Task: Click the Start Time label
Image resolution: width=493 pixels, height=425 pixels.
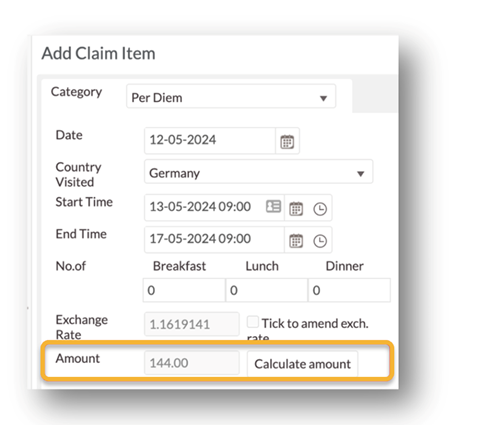Action: 84,202
